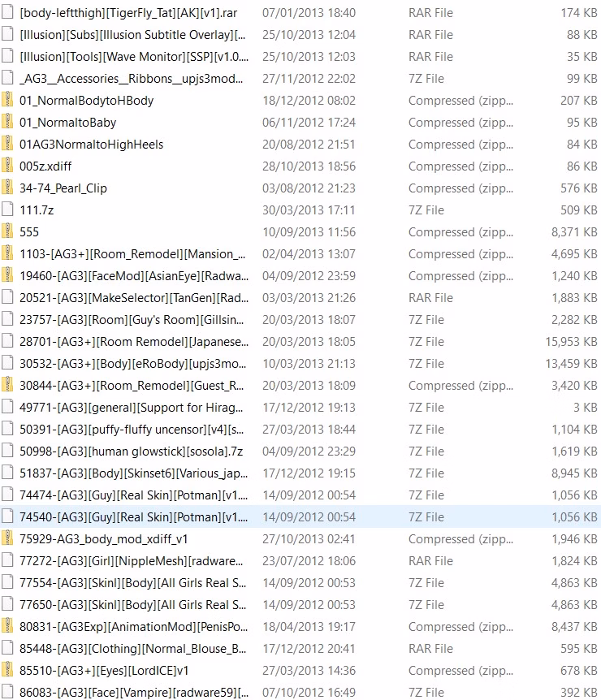Select 01AG3NormaltoHighHeels file name
This screenshot has height=700, width=601.
[92, 145]
